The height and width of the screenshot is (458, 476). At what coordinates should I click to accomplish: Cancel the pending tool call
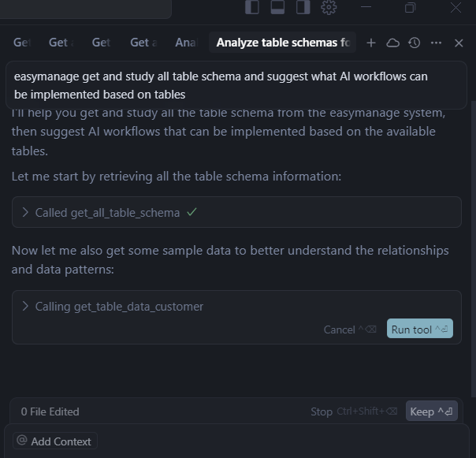350,330
